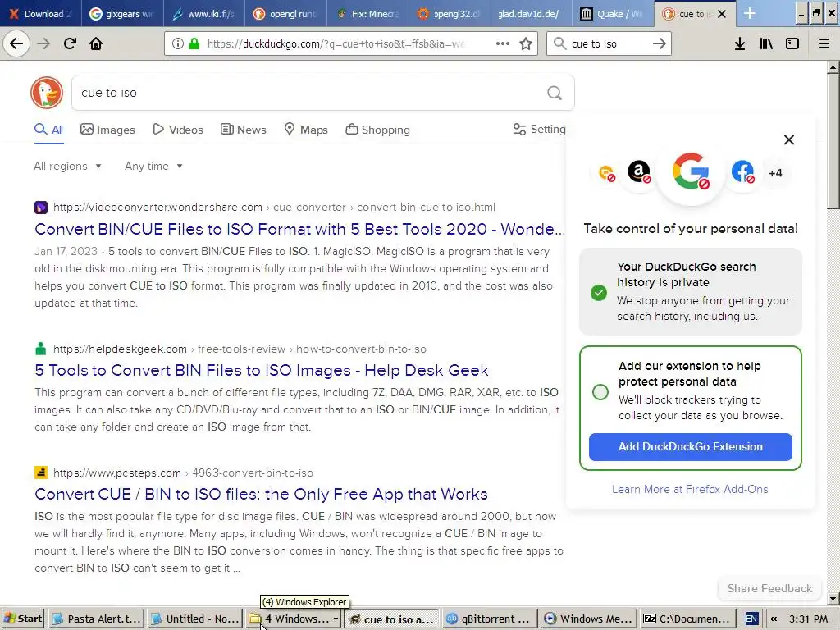Viewport: 840px width, 630px height.
Task: Open the Settings dropdown on results page
Action: (x=540, y=129)
